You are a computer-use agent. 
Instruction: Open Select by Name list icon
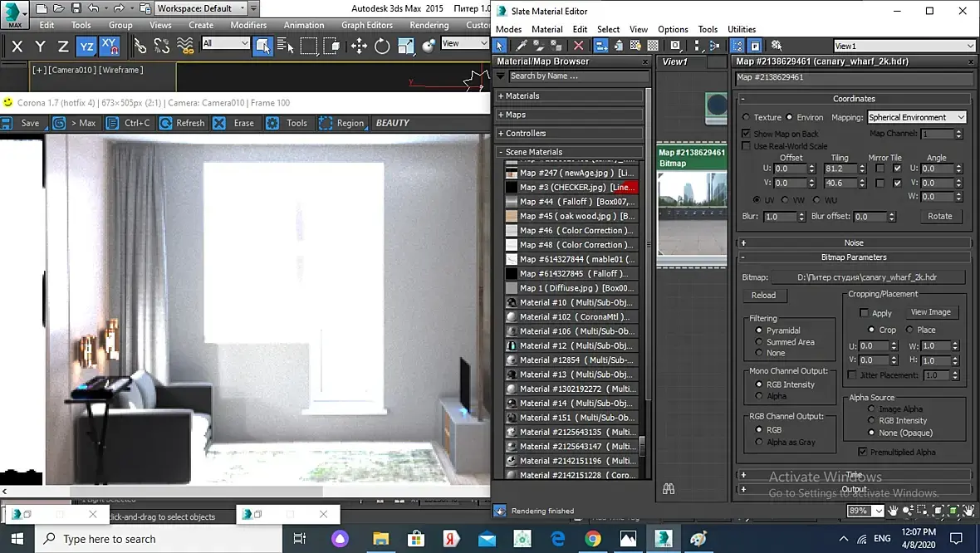(x=286, y=46)
